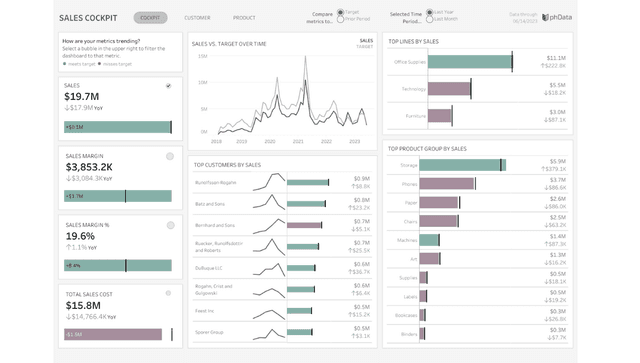Open the COCKPIT tab
The image size is (640, 363).
pyautogui.click(x=150, y=18)
